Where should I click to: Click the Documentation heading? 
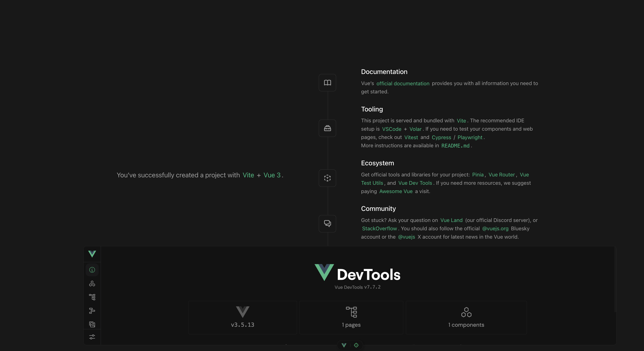tap(384, 72)
